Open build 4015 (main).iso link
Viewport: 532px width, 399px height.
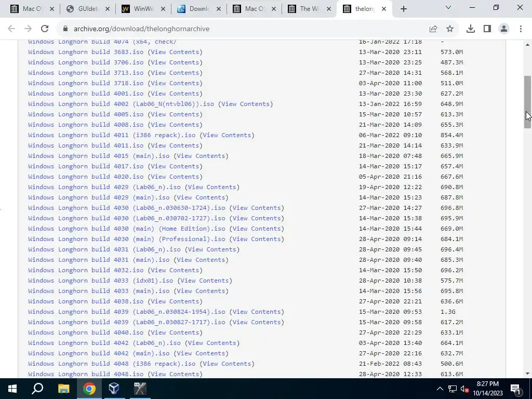click(99, 156)
